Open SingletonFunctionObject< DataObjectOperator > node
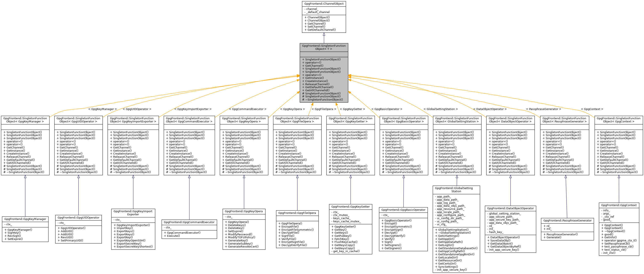 [x=510, y=145]
